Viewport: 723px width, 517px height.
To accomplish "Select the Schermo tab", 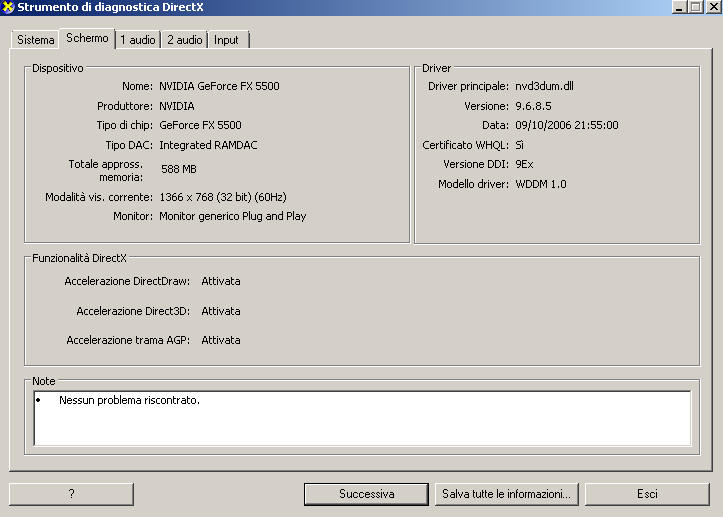I will 87,38.
